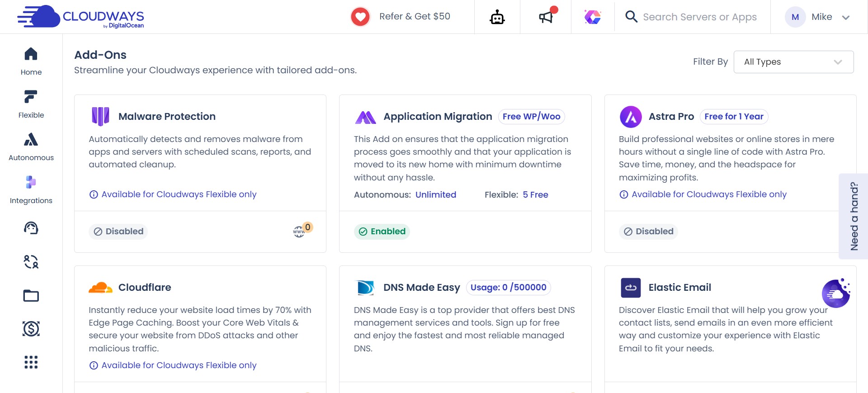Screen dimensions: 868x393
Task: Open Integrations in sidebar
Action: coord(31,190)
